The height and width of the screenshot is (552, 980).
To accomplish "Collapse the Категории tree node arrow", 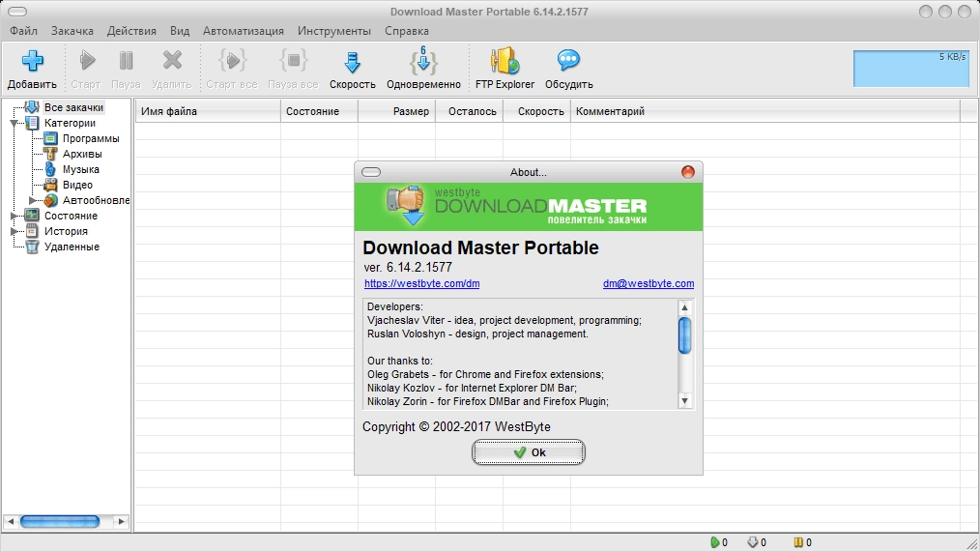I will pyautogui.click(x=14, y=123).
